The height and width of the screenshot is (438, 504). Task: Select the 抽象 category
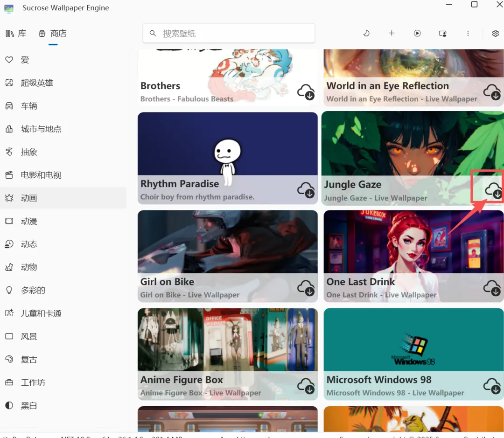63,152
